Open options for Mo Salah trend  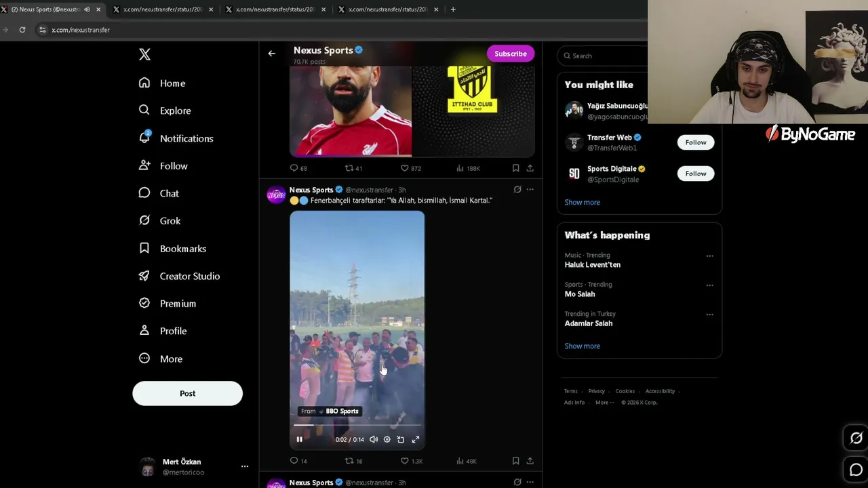pos(709,285)
